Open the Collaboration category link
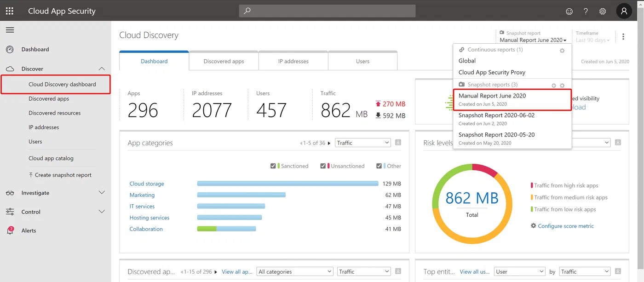644x282 pixels. coord(146,229)
